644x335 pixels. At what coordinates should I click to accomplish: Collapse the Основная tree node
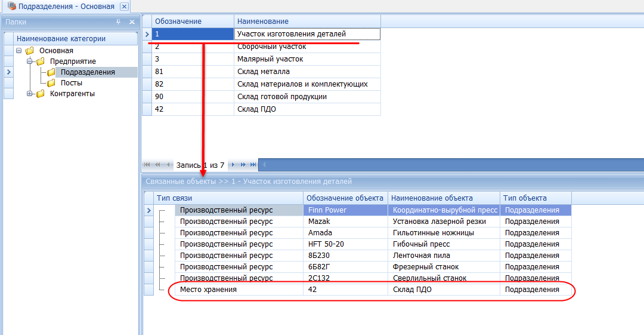tap(19, 51)
